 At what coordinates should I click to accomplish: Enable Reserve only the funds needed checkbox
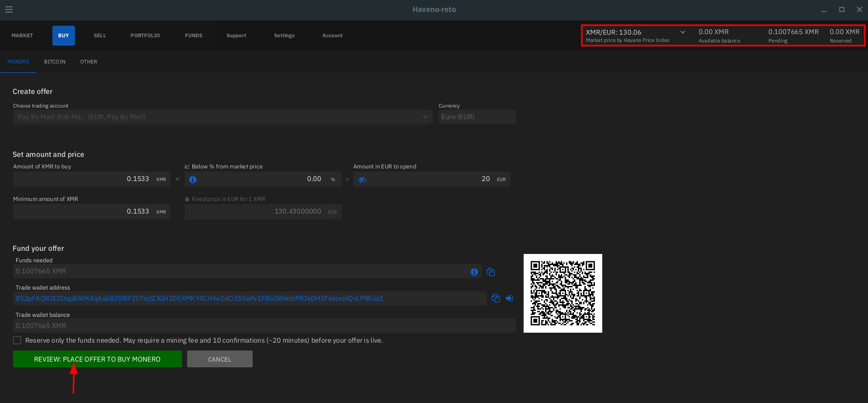point(17,341)
